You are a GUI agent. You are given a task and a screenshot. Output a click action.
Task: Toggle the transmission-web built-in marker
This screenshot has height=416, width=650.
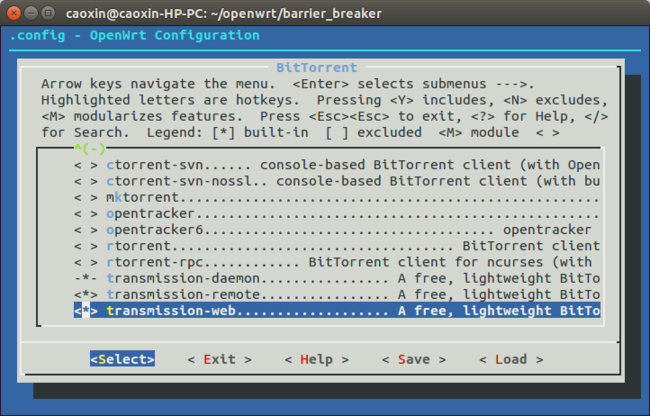[86, 310]
